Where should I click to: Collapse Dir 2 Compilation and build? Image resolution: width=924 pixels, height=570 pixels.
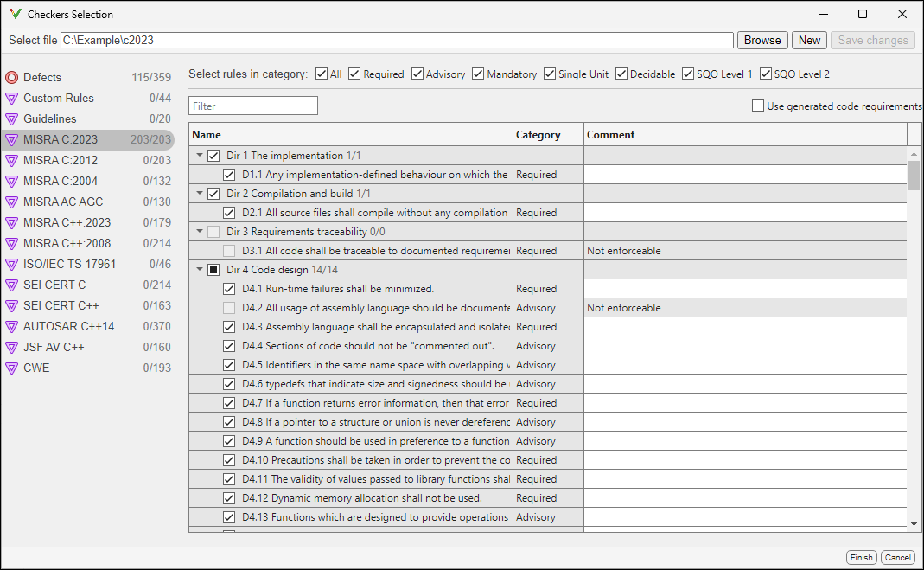[x=200, y=193]
